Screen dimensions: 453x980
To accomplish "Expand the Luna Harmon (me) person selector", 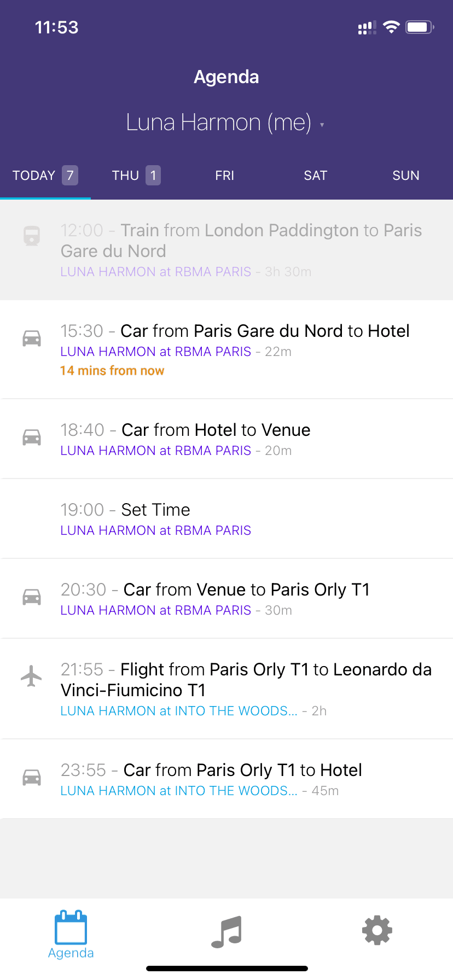I will point(226,122).
